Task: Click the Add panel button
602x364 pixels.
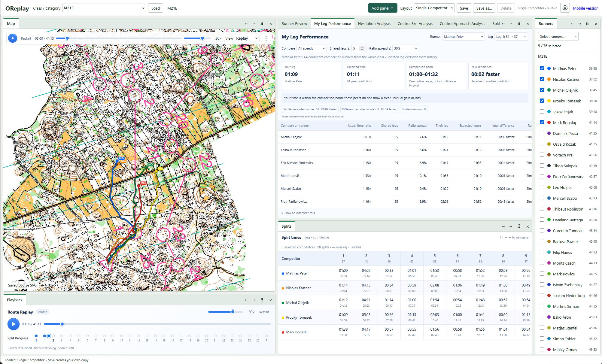Action: (x=382, y=8)
